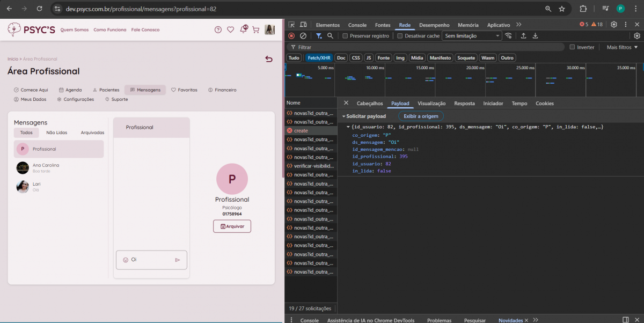The height and width of the screenshot is (323, 644).
Task: Open the Sem limitação throttling dropdown
Action: coord(471,36)
